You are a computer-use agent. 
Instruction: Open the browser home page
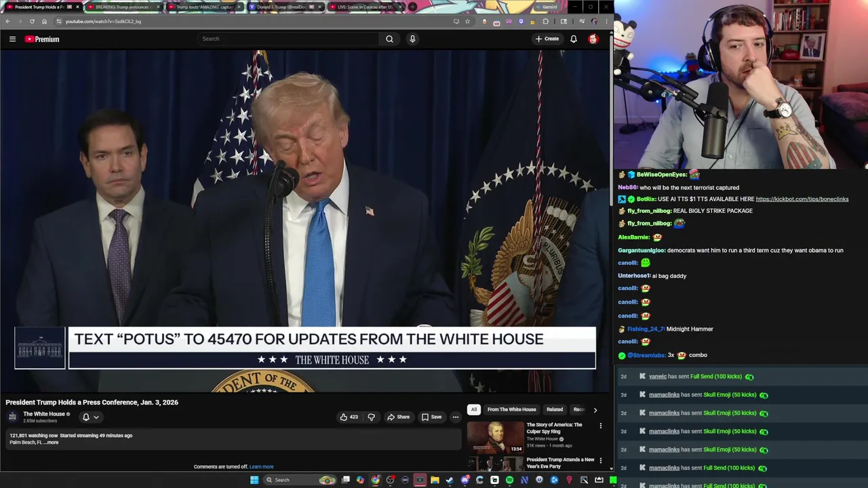coord(44,21)
